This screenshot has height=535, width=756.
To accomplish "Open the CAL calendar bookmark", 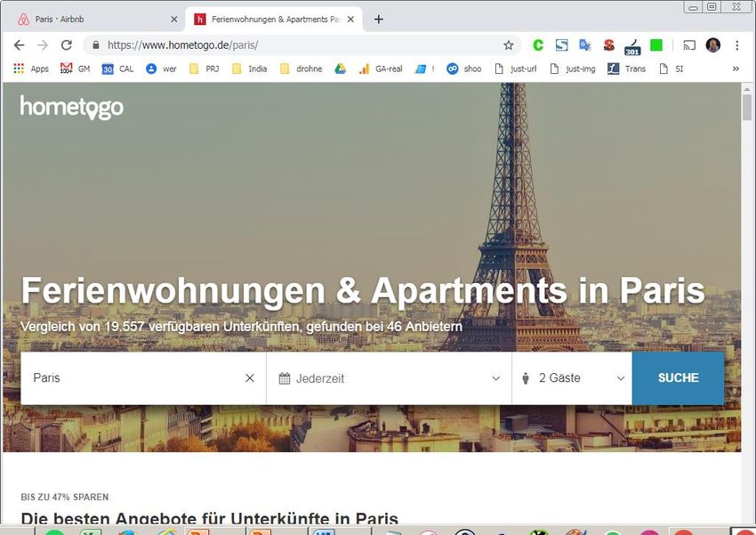I will tap(117, 69).
